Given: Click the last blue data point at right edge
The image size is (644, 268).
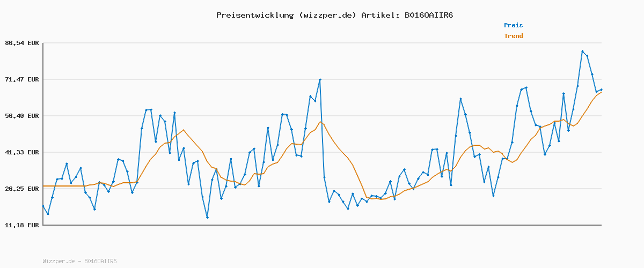Looking at the screenshot, I should (x=601, y=90).
